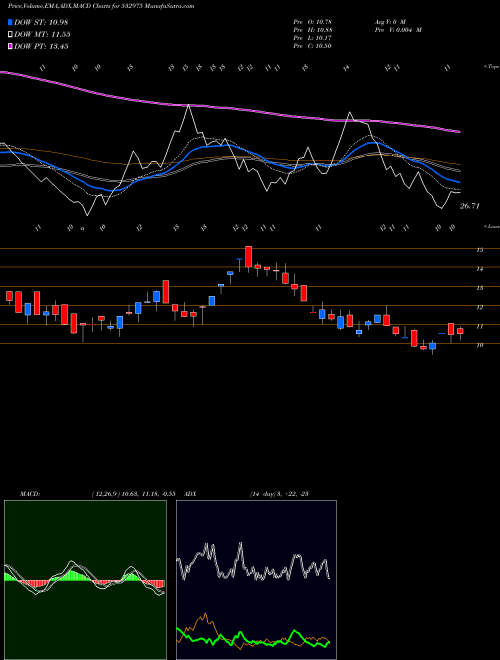This screenshot has width=500, height=660.
Task: Click the white DOW MT legend swatch
Action: pos(10,35)
